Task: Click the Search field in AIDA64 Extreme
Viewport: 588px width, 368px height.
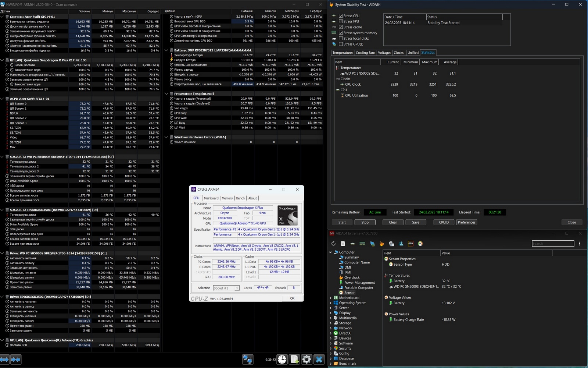Action: click(x=553, y=244)
